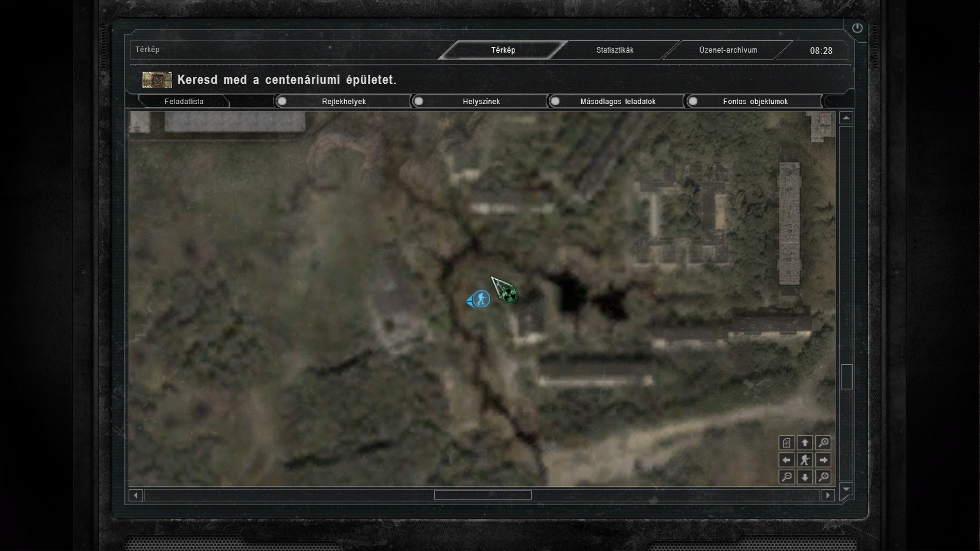Open the map legend document icon
This screenshot has height=551, width=980.
[x=786, y=442]
